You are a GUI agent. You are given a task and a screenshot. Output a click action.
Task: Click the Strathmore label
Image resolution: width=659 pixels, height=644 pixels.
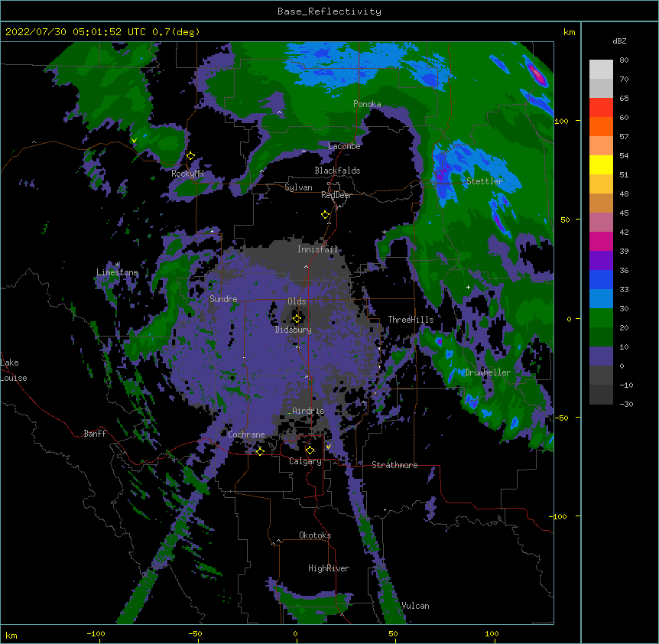point(394,465)
